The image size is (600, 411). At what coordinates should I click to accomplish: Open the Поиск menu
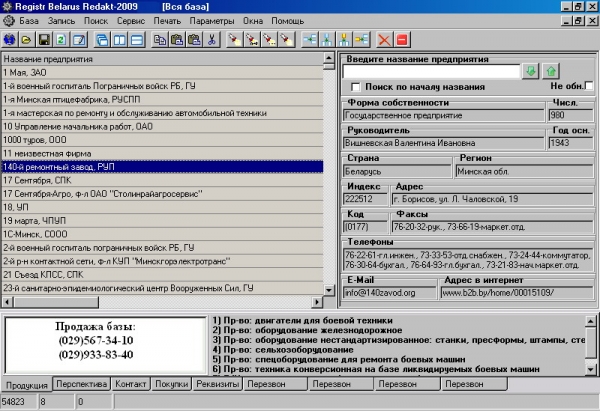(96, 21)
